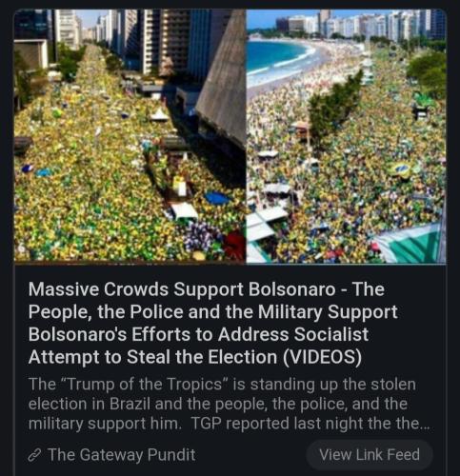Viewport: 460px width, 476px height.
Task: Click the pyramid-shaped building in left photo
Action: (x=222, y=79)
